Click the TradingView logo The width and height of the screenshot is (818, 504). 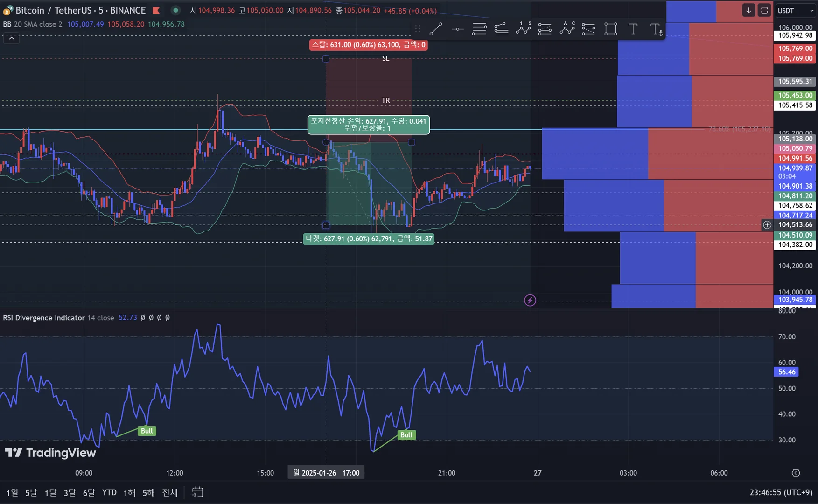click(x=50, y=453)
